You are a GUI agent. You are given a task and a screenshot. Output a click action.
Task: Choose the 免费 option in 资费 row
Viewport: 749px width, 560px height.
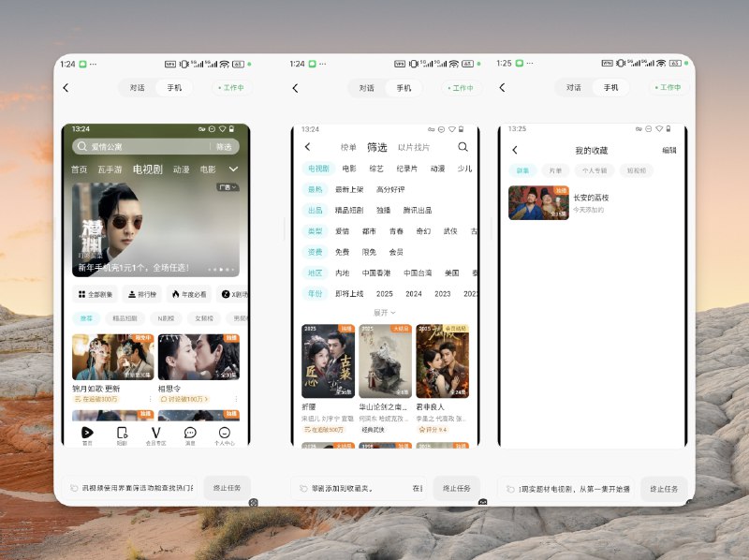click(342, 252)
